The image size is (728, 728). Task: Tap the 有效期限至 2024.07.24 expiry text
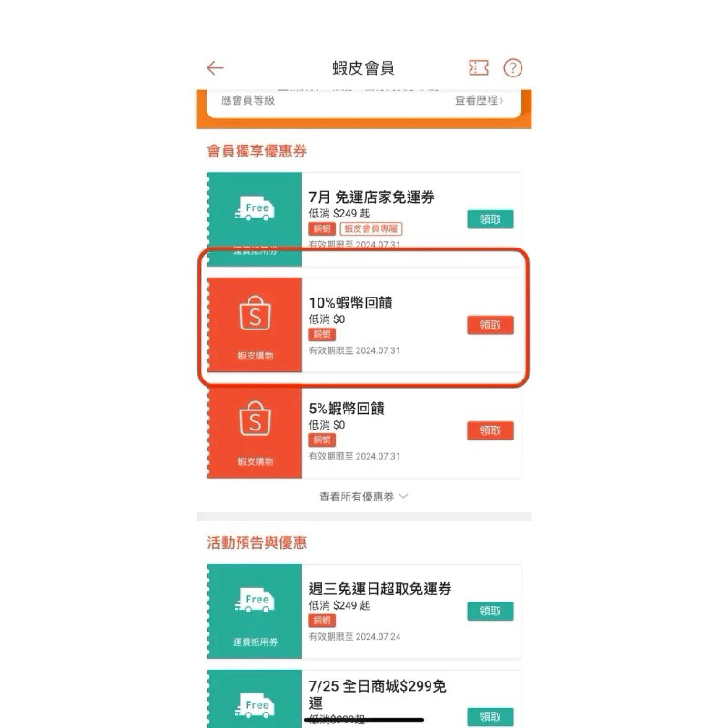[x=355, y=636]
